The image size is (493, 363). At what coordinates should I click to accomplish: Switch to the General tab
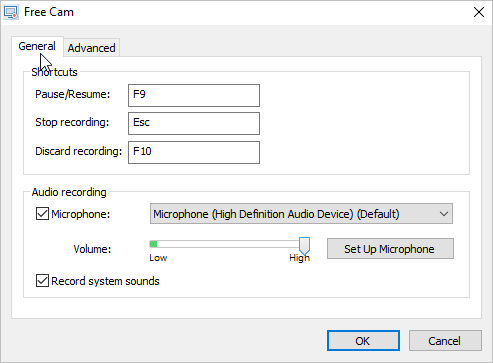coord(37,46)
